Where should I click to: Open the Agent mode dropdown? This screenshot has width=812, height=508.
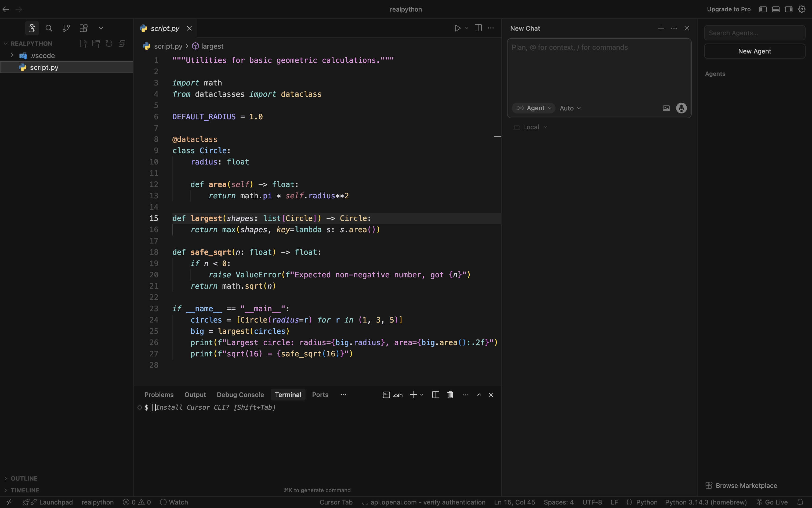(534, 108)
